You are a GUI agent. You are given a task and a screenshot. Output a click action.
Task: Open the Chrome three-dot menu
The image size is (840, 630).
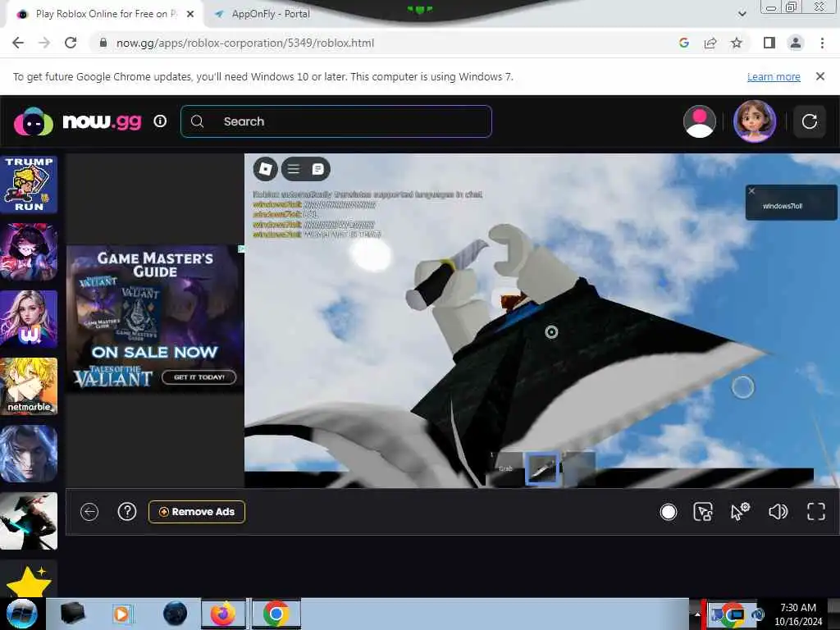pyautogui.click(x=822, y=43)
